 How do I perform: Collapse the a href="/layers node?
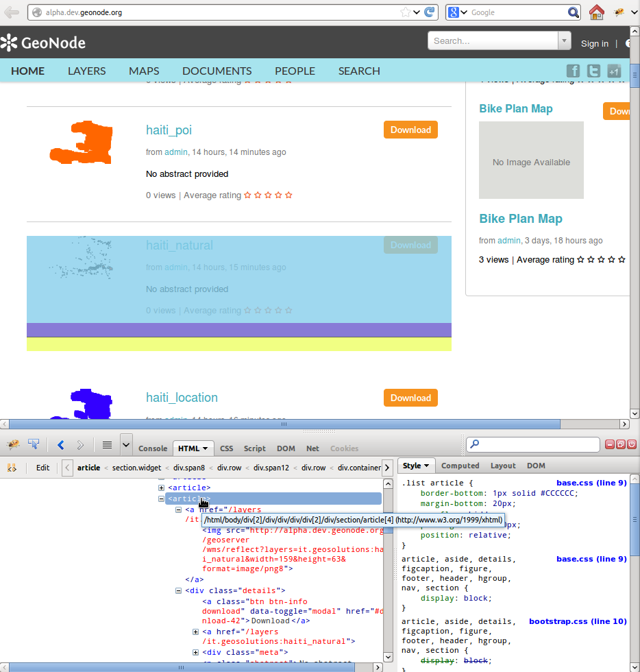pos(178,509)
